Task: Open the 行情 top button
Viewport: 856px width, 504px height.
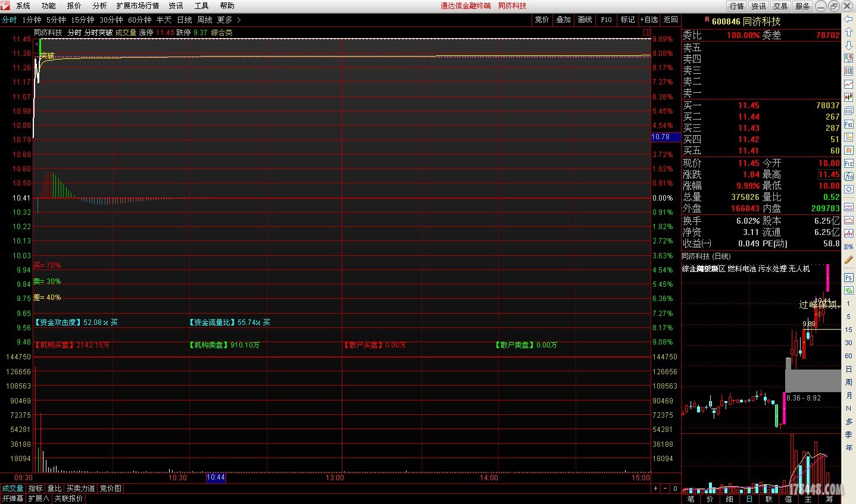Action: [x=737, y=6]
